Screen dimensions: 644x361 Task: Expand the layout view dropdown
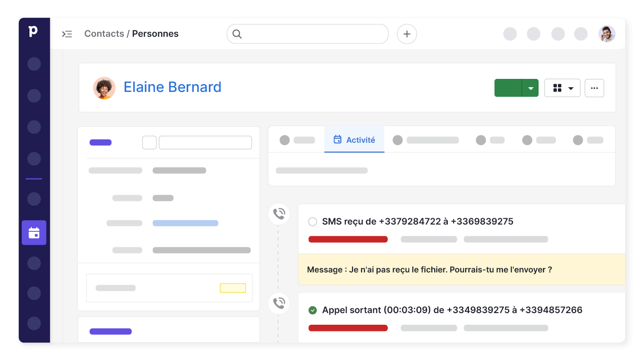point(570,88)
